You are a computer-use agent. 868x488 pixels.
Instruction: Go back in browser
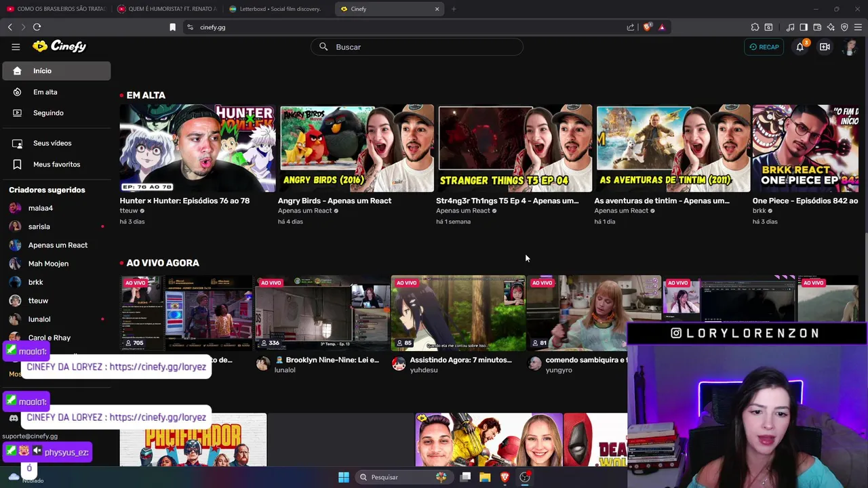(9, 27)
